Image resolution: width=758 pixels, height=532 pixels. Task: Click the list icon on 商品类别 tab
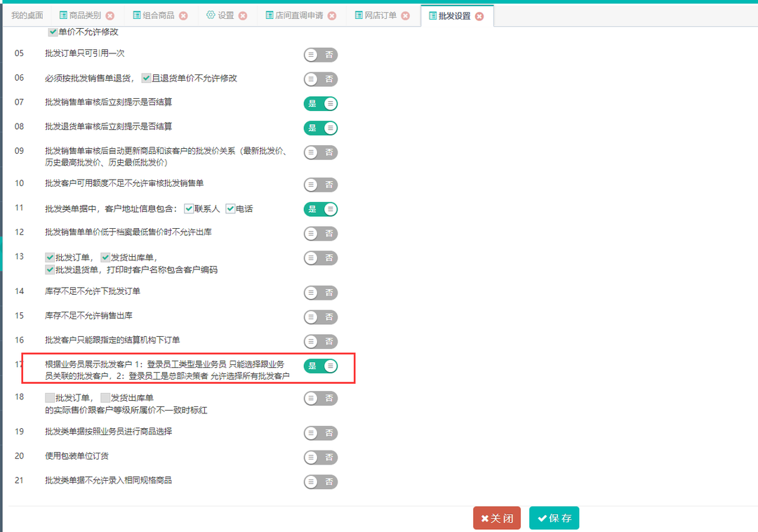click(x=64, y=15)
